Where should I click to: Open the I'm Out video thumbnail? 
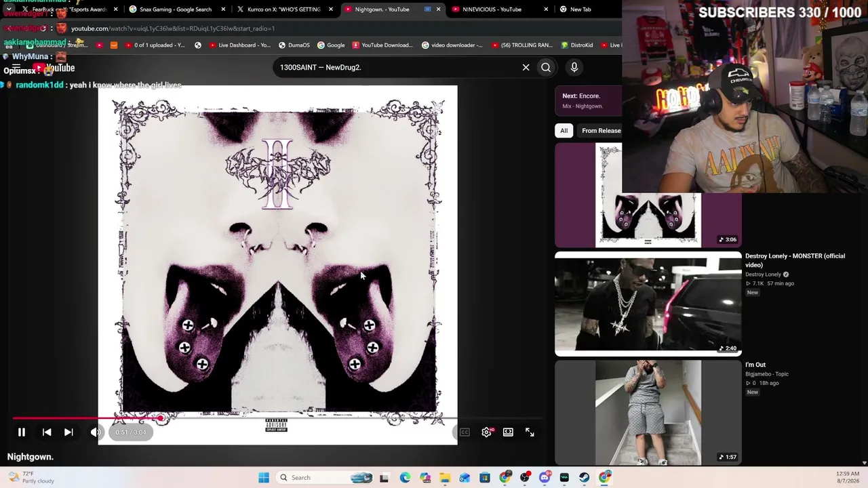click(x=648, y=412)
